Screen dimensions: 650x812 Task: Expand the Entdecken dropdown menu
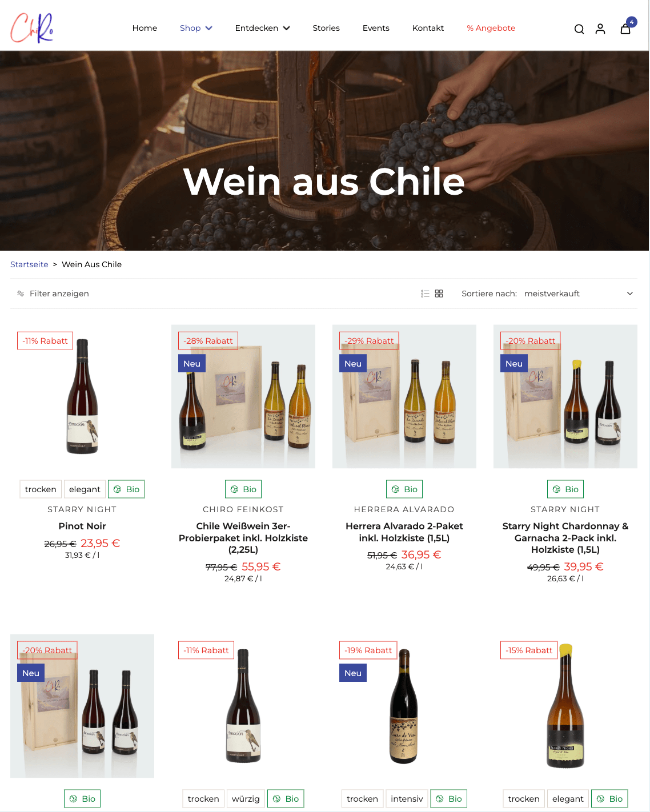click(263, 28)
